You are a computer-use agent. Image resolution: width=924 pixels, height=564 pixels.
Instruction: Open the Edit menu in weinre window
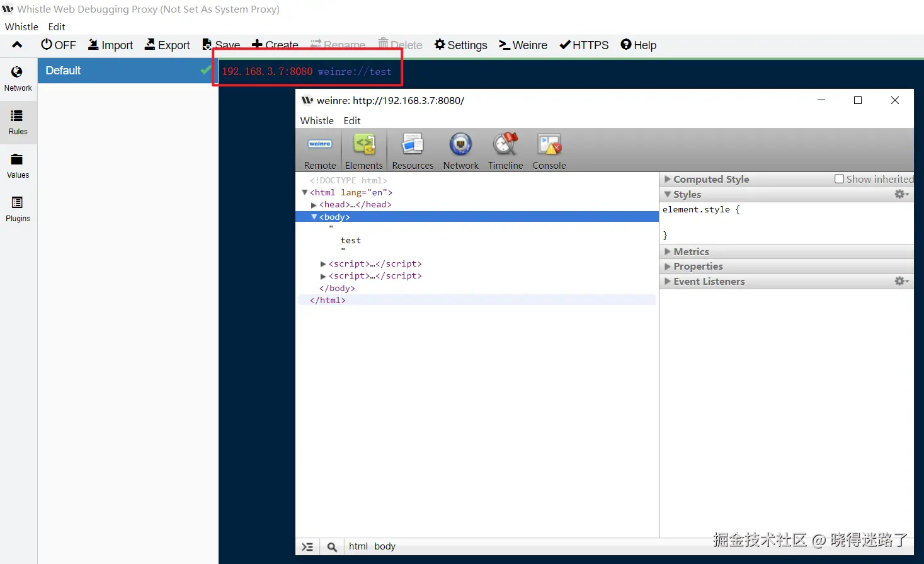[352, 120]
